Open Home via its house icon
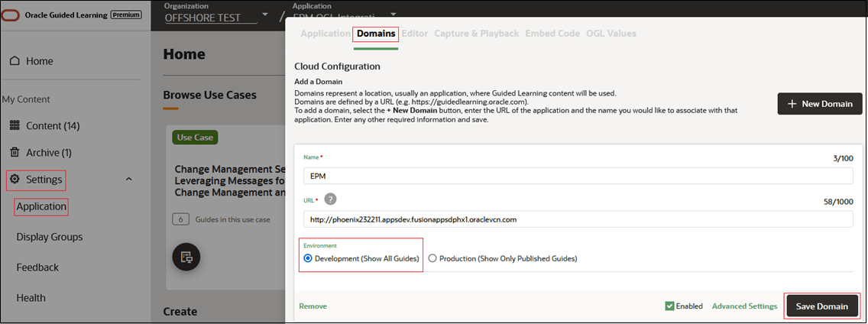The width and height of the screenshot is (868, 324). 15,61
